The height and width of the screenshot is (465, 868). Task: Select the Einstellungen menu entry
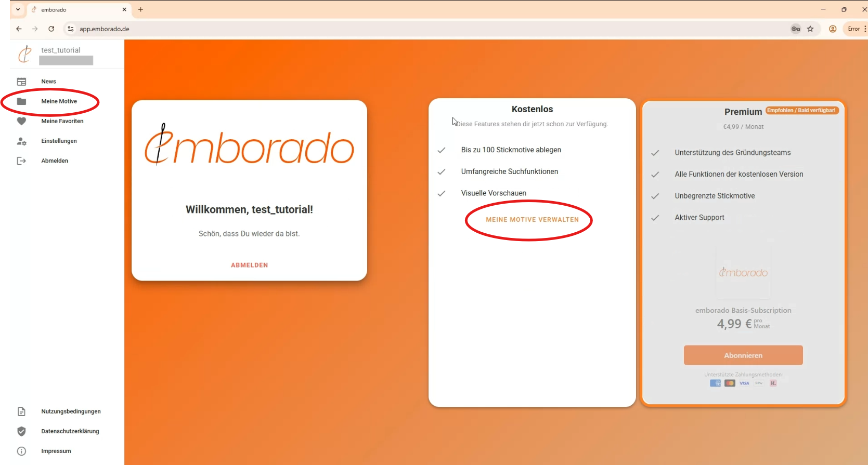pyautogui.click(x=59, y=141)
